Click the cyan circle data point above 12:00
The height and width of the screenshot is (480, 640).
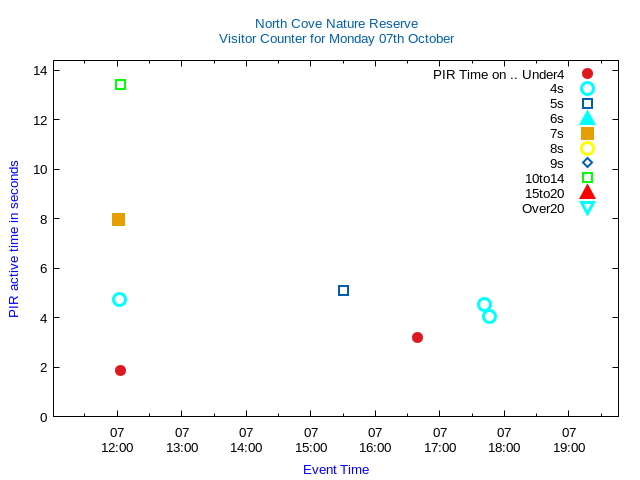point(119,299)
